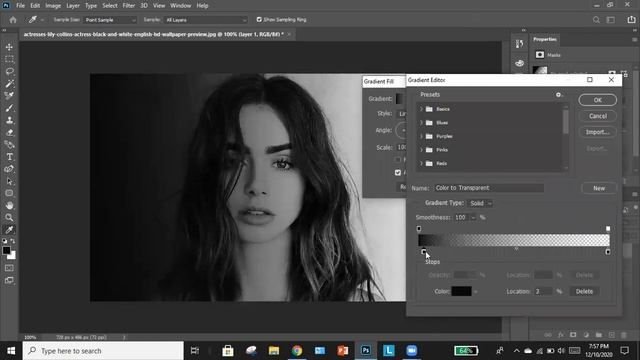This screenshot has width=640, height=360.
Task: Click Windows Start button
Action: coord(11,351)
